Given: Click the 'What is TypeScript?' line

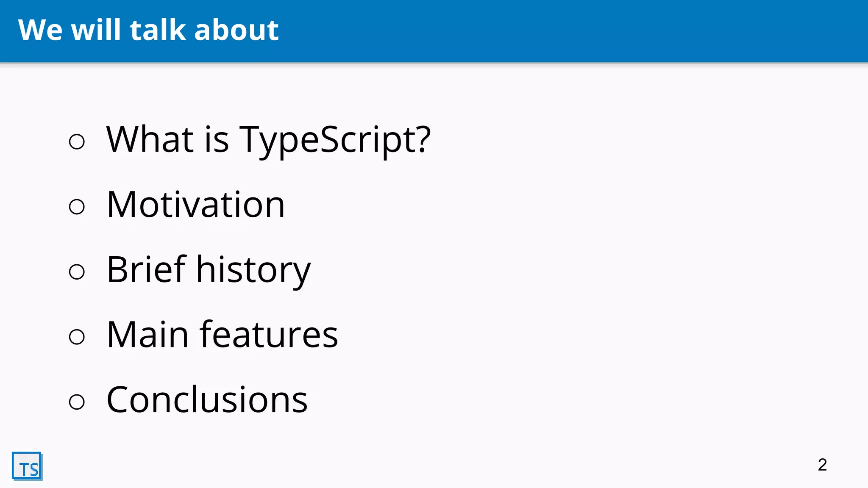Looking at the screenshot, I should (x=268, y=140).
